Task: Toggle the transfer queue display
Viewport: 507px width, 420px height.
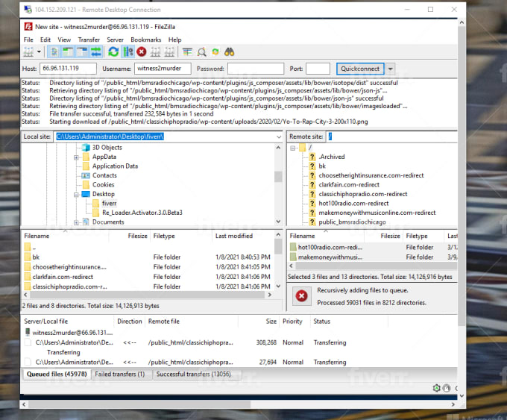Action: pos(95,51)
